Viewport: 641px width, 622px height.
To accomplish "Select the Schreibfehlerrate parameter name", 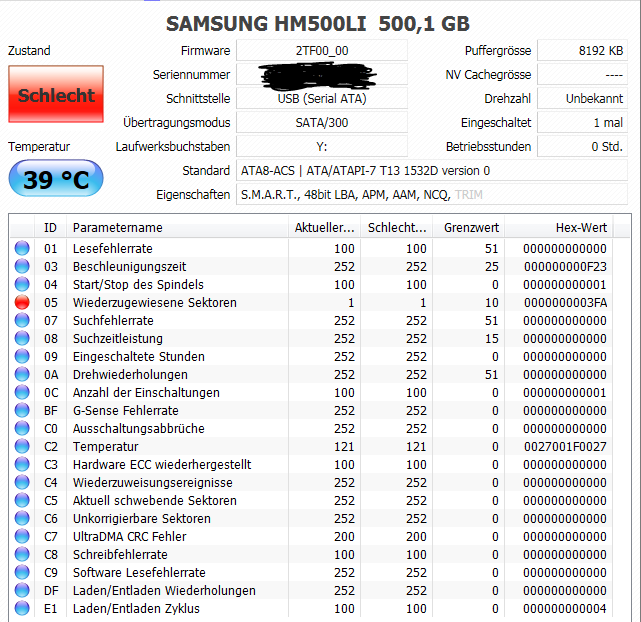I will pos(120,554).
